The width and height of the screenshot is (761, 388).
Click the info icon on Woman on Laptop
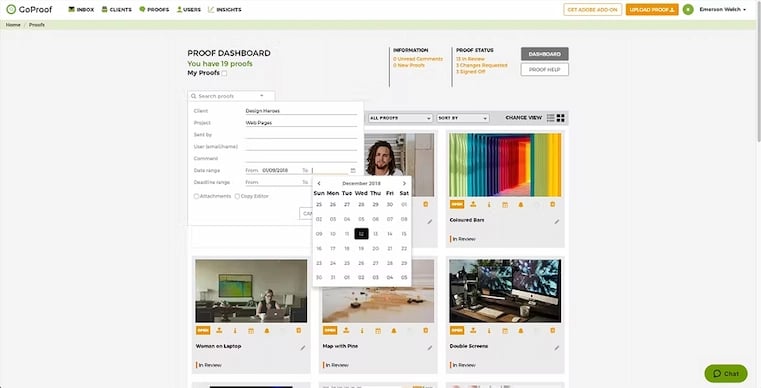[x=235, y=331]
